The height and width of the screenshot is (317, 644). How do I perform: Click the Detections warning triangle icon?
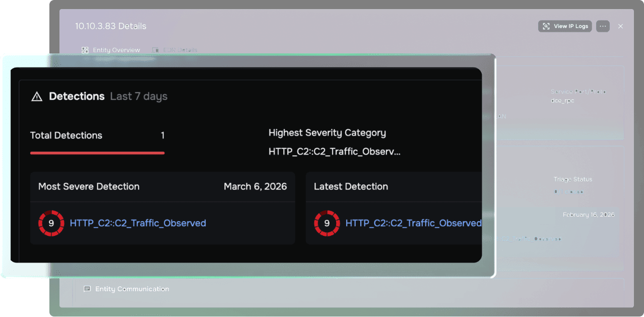point(37,97)
